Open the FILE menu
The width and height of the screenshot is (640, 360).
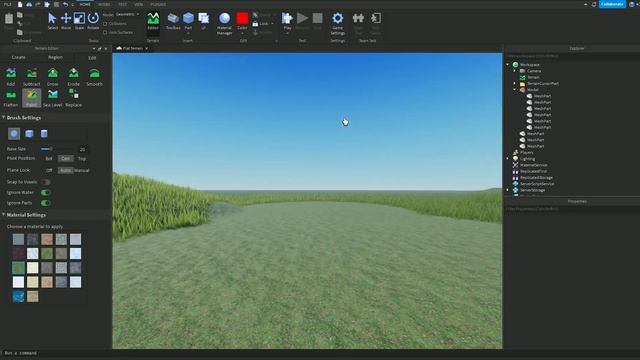[x=7, y=4]
